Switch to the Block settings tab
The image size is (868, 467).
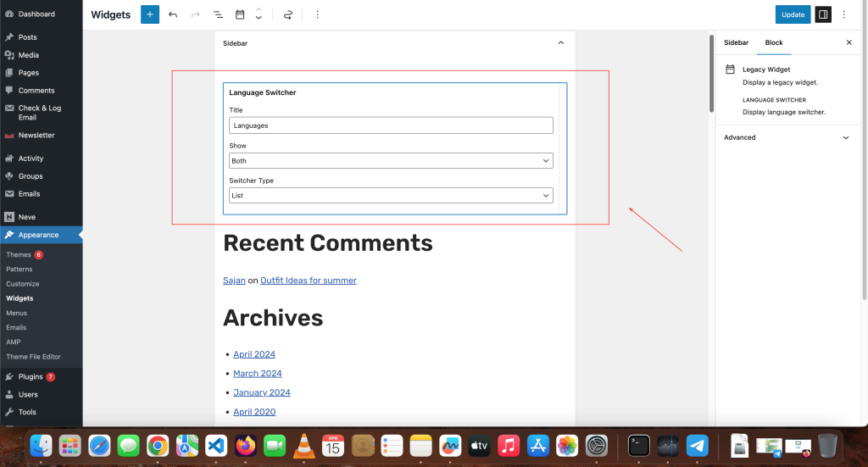(x=773, y=42)
